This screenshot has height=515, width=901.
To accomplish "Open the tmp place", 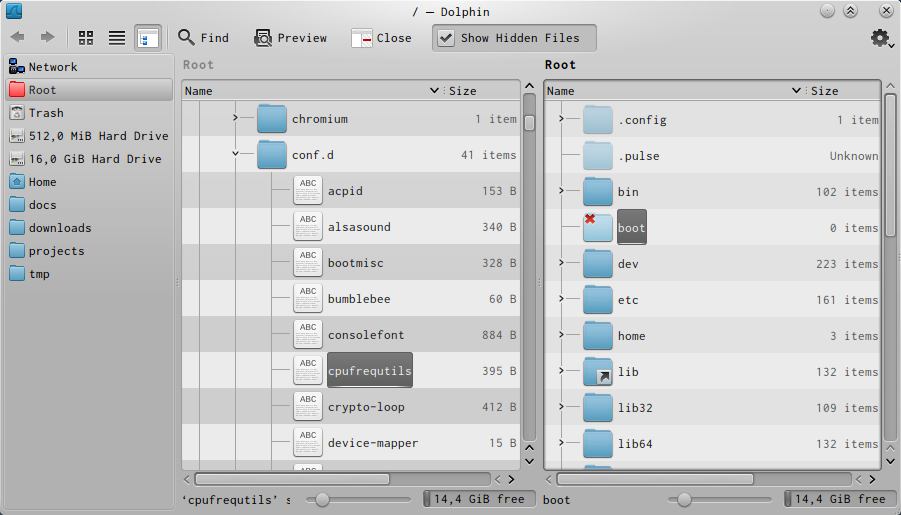I will click(89, 274).
